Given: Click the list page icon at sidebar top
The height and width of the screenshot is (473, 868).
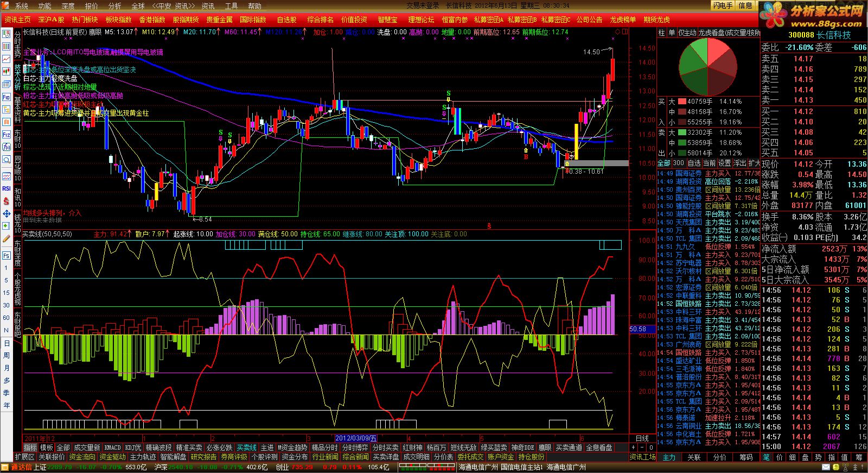Looking at the screenshot, I should click(7, 33).
